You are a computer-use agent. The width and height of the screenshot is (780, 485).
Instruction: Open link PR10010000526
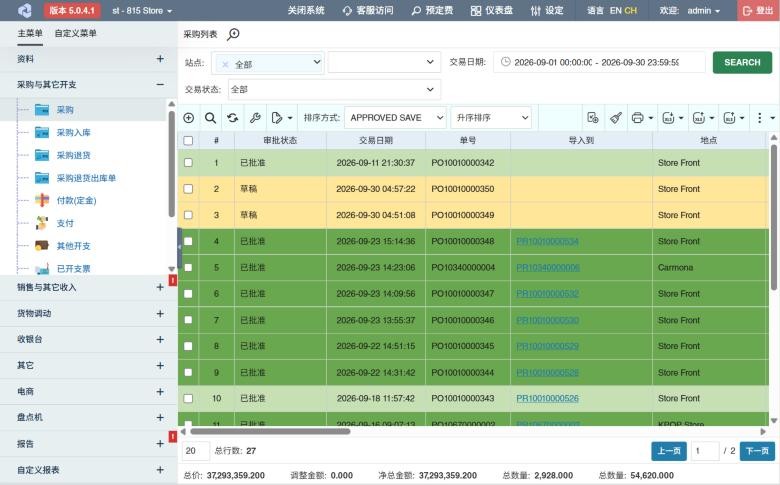pyautogui.click(x=547, y=398)
